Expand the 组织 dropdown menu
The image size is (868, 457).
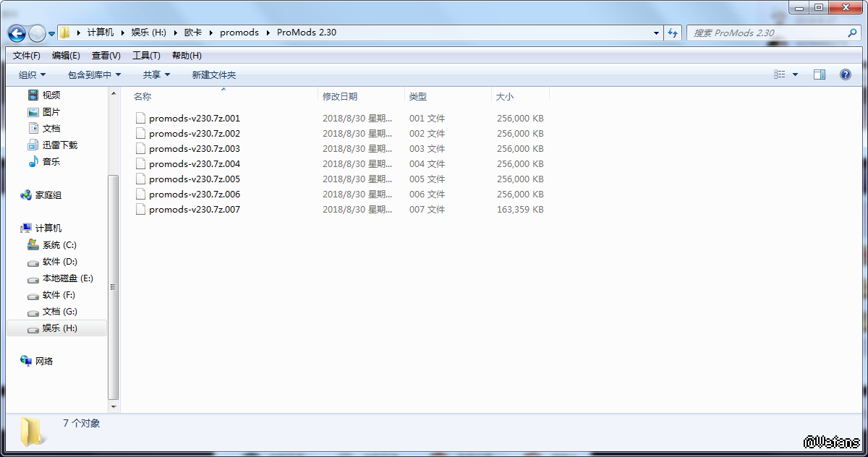click(32, 74)
